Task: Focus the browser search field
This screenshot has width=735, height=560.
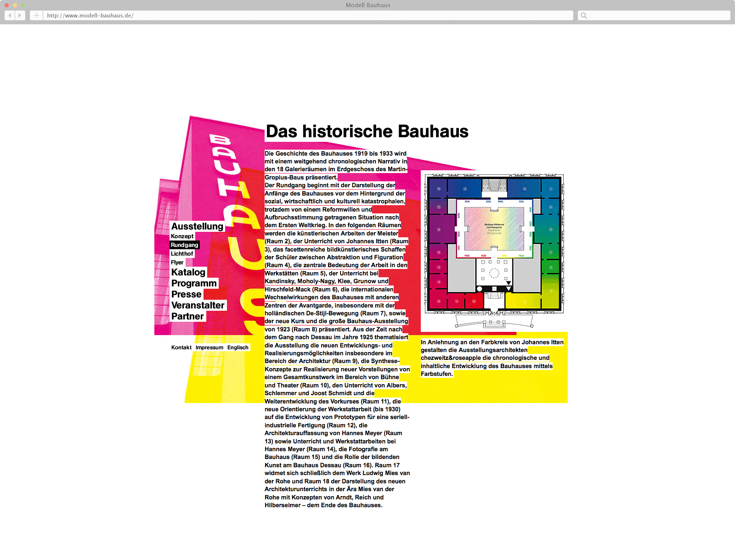Action: [654, 15]
